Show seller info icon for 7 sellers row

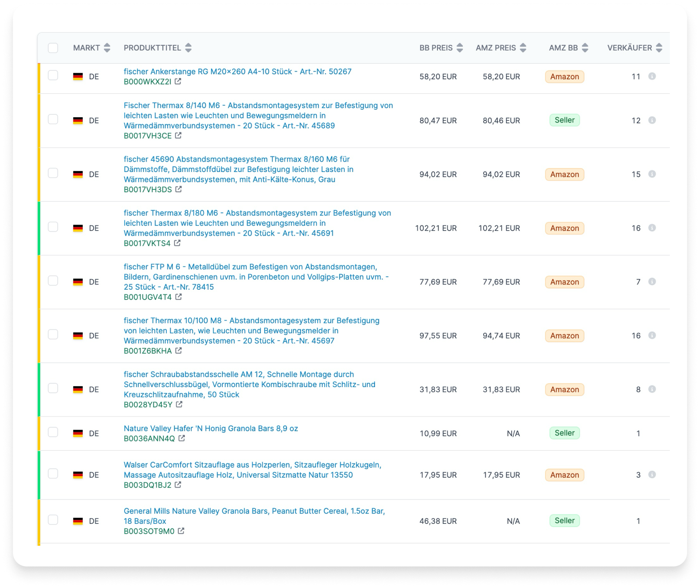click(652, 281)
